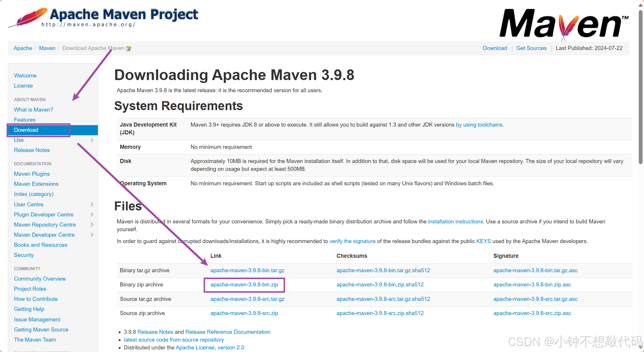Click the Get Sources link
Image resolution: width=644 pixels, height=352 pixels.
(531, 48)
